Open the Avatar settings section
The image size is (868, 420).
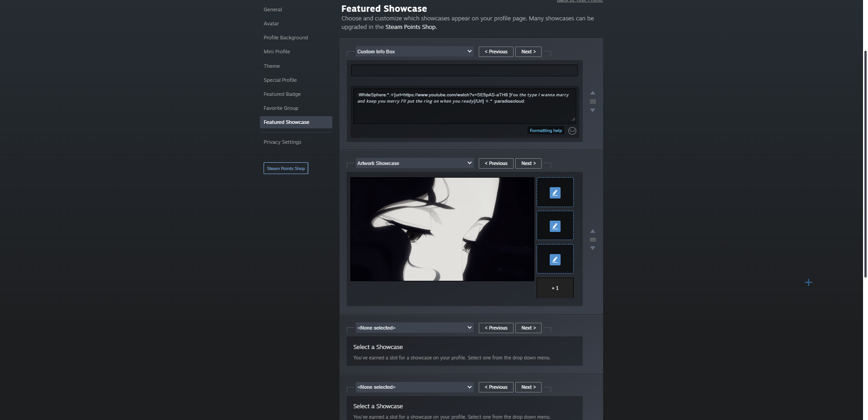271,24
